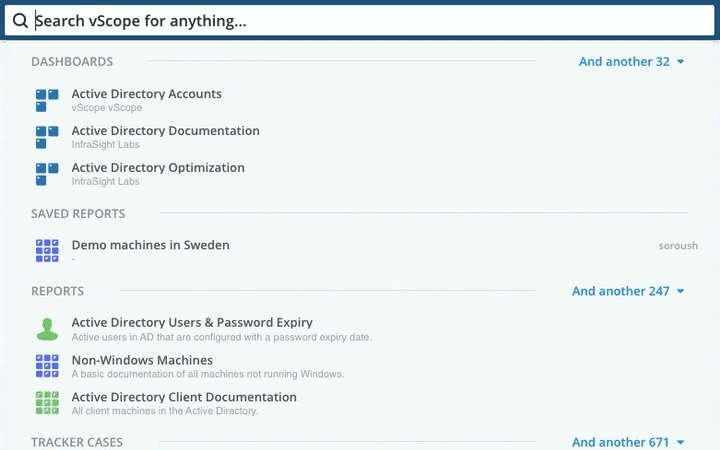Click InfraSight Labs under Active Directory Optimization

[x=105, y=181]
